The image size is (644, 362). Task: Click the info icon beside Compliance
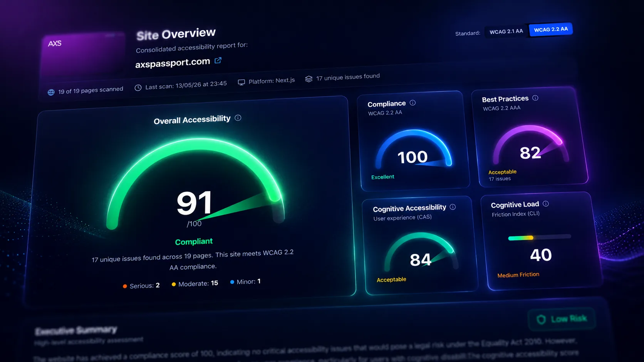[x=413, y=103]
